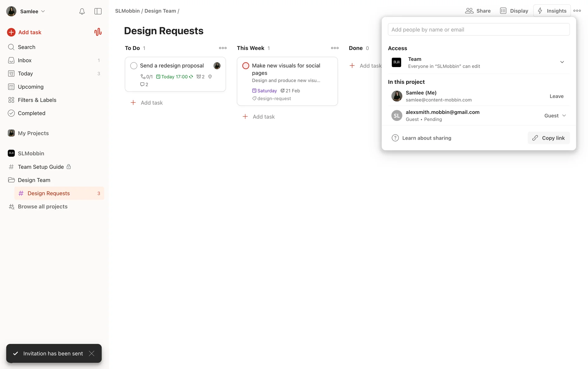Open This Week section options menu
Screen dimensions: 588x369
(335, 48)
